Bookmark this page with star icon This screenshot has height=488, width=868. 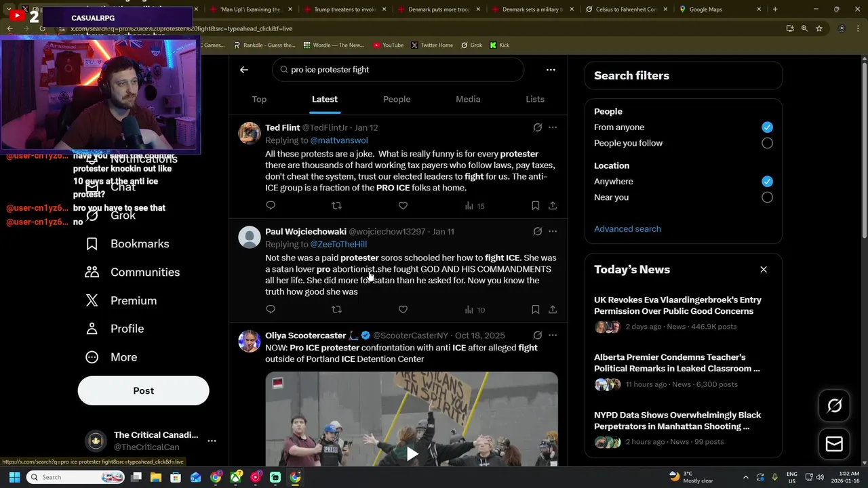819,28
